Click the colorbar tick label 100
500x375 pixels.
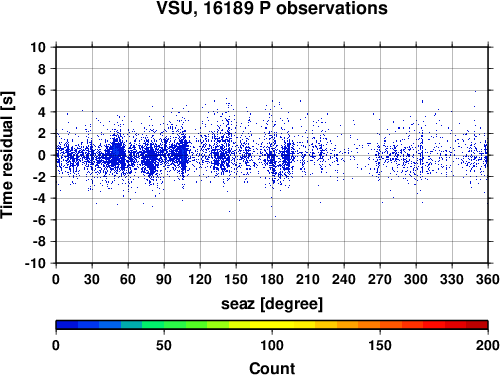272,345
